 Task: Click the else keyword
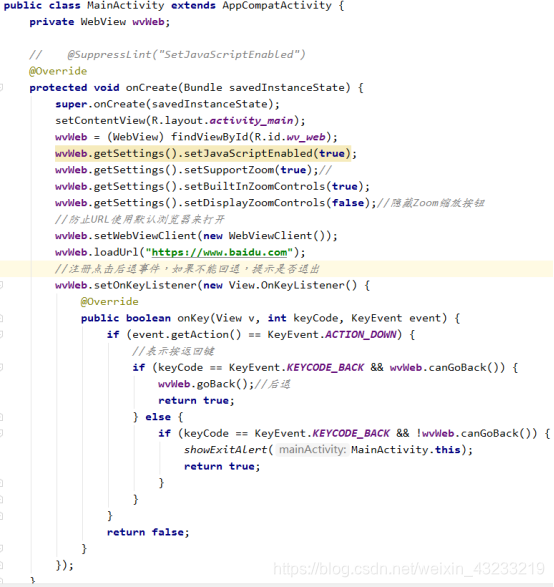tap(158, 417)
